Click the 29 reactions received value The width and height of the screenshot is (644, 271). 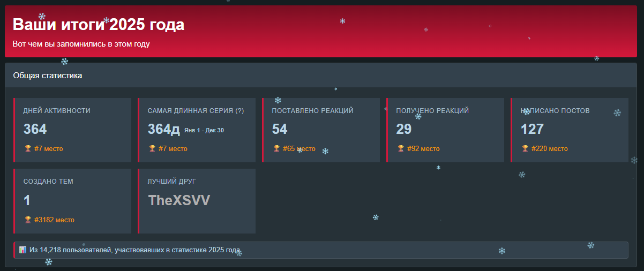click(x=404, y=129)
